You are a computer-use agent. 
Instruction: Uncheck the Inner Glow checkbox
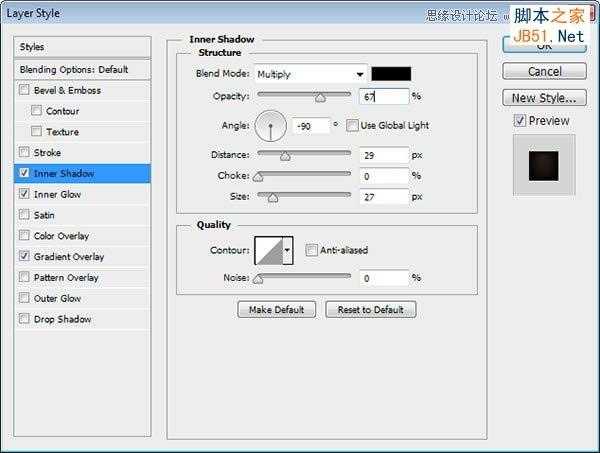(x=24, y=194)
